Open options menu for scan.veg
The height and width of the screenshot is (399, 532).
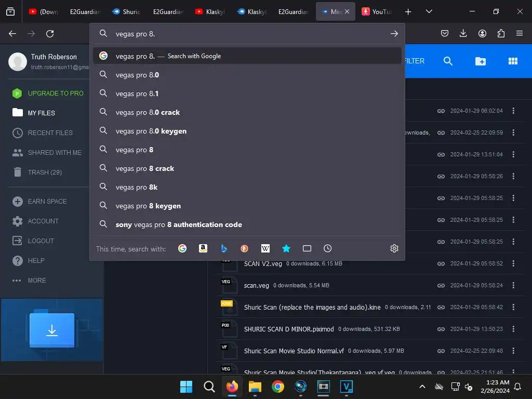513,285
